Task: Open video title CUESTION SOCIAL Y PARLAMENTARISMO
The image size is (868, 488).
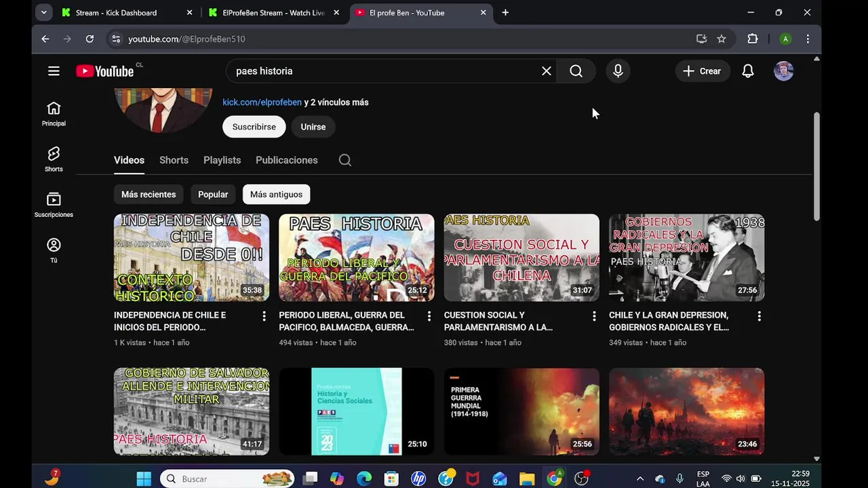Action: 498,321
